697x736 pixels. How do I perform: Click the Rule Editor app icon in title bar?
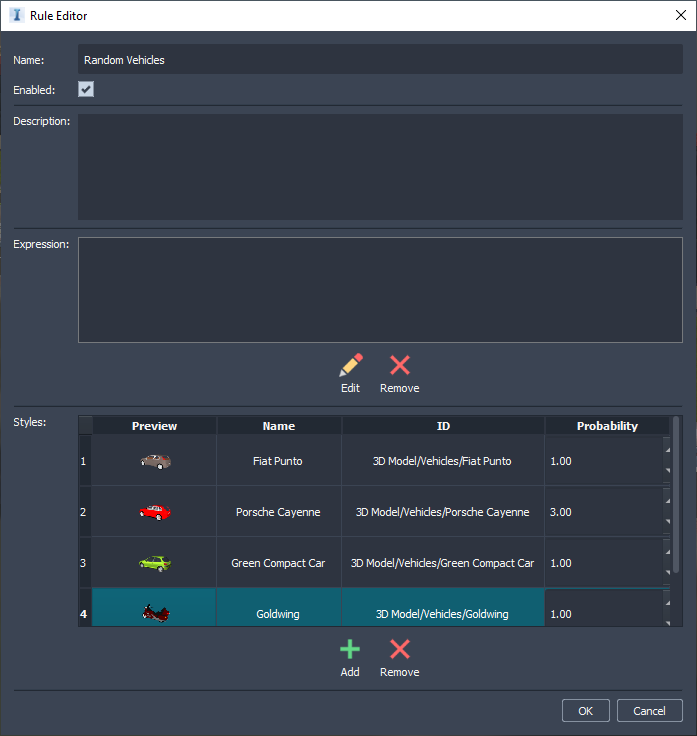pyautogui.click(x=16, y=15)
